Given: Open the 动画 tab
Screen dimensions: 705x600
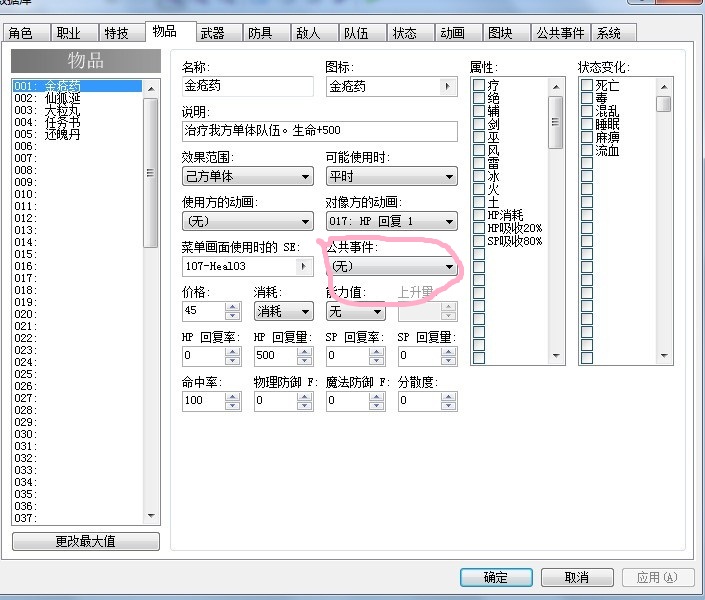Looking at the screenshot, I should point(458,33).
